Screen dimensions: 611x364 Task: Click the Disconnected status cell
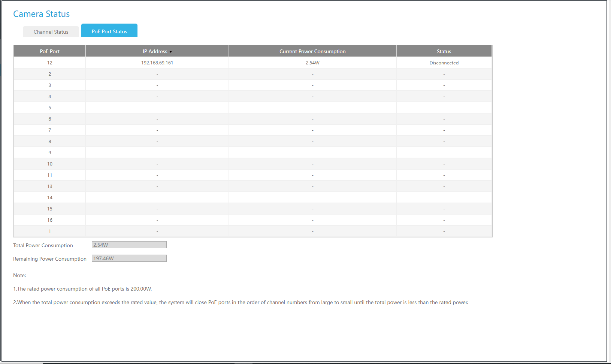click(x=444, y=63)
